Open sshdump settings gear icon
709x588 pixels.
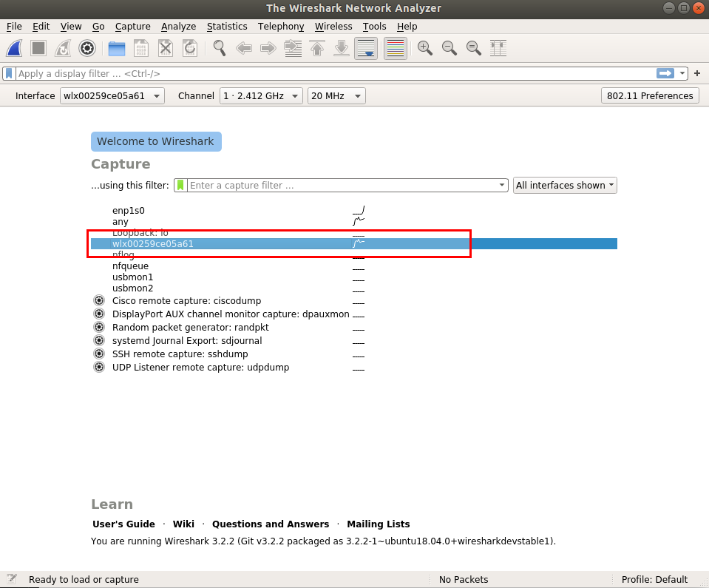coord(99,354)
